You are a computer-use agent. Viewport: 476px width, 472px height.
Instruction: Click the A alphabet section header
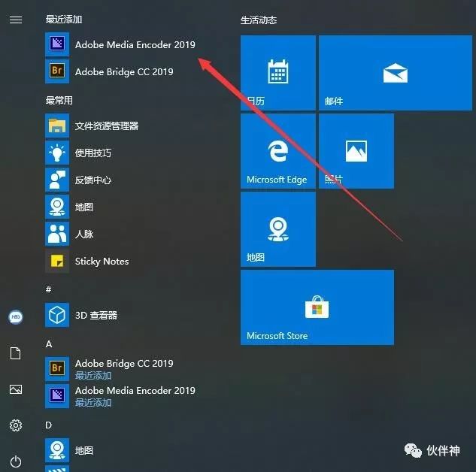(x=49, y=344)
